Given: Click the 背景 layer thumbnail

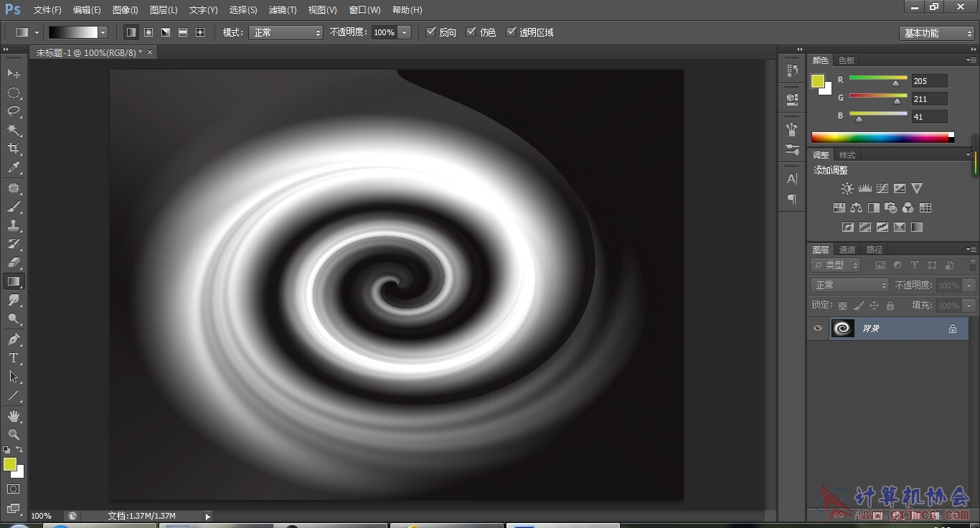Looking at the screenshot, I should click(x=843, y=329).
